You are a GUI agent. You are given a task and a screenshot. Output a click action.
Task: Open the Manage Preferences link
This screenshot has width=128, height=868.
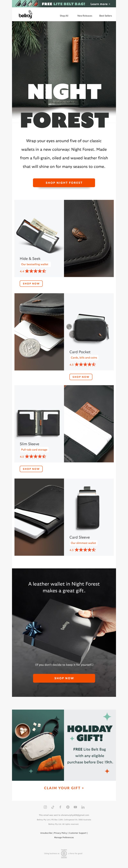(64, 837)
